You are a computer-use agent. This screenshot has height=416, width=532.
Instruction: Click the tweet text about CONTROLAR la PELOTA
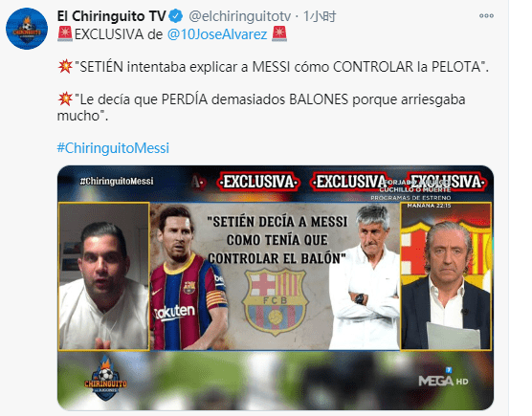click(273, 66)
